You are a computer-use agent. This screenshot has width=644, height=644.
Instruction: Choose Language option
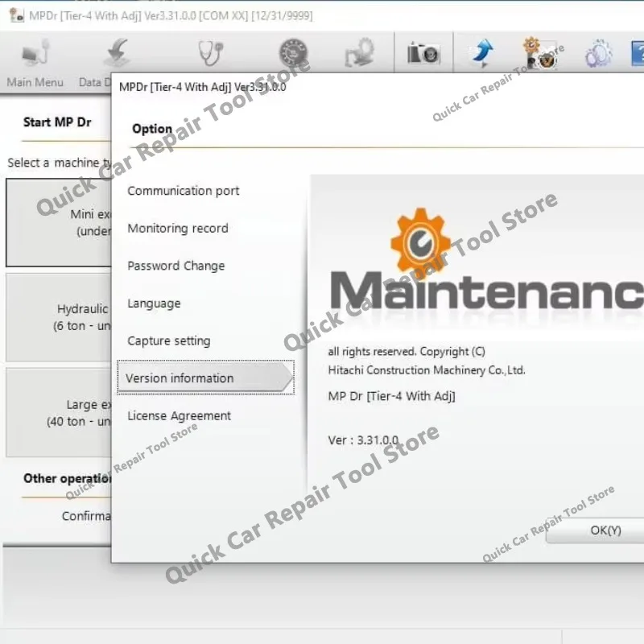pos(154,303)
